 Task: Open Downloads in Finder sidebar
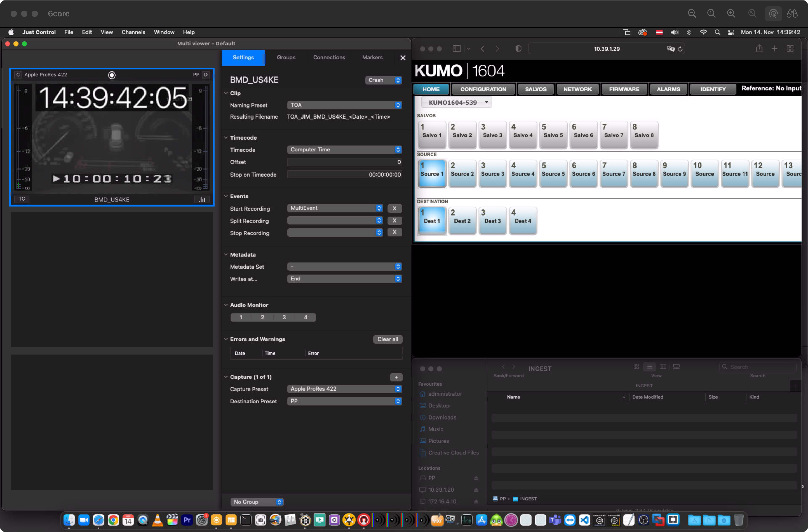[442, 417]
